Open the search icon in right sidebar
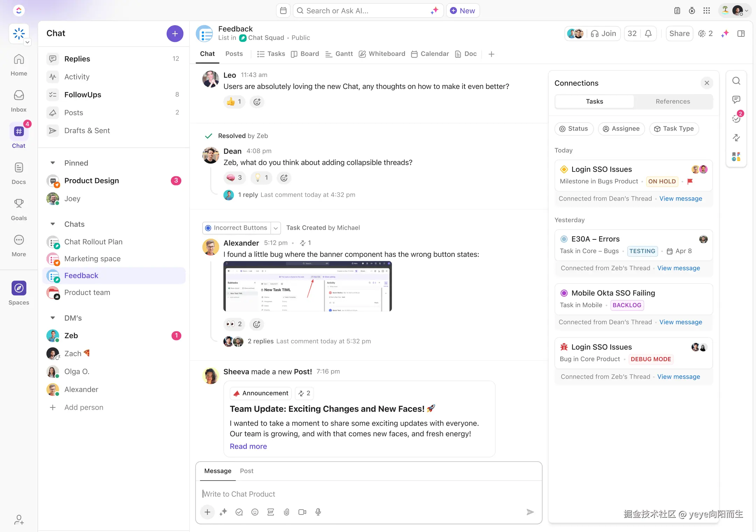 (736, 81)
